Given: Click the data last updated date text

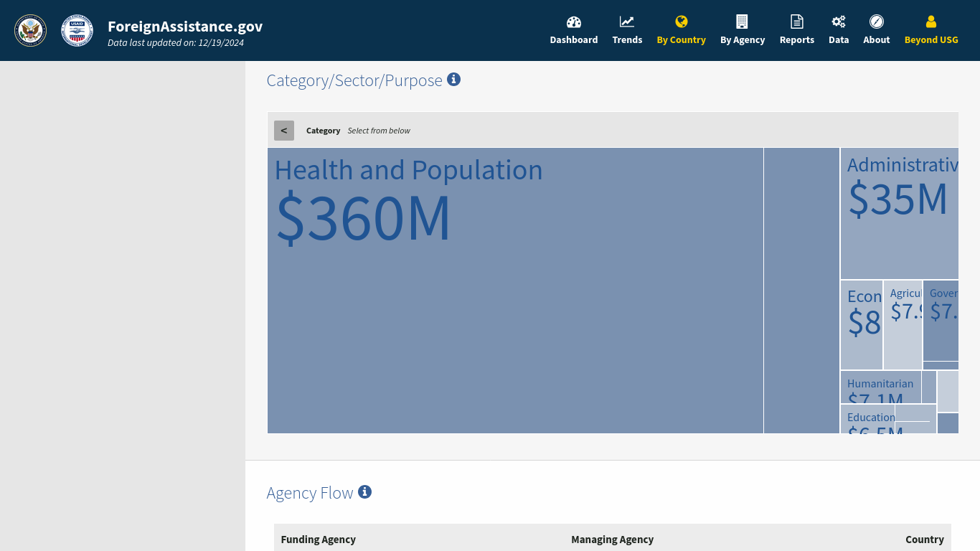Looking at the screenshot, I should click(176, 43).
